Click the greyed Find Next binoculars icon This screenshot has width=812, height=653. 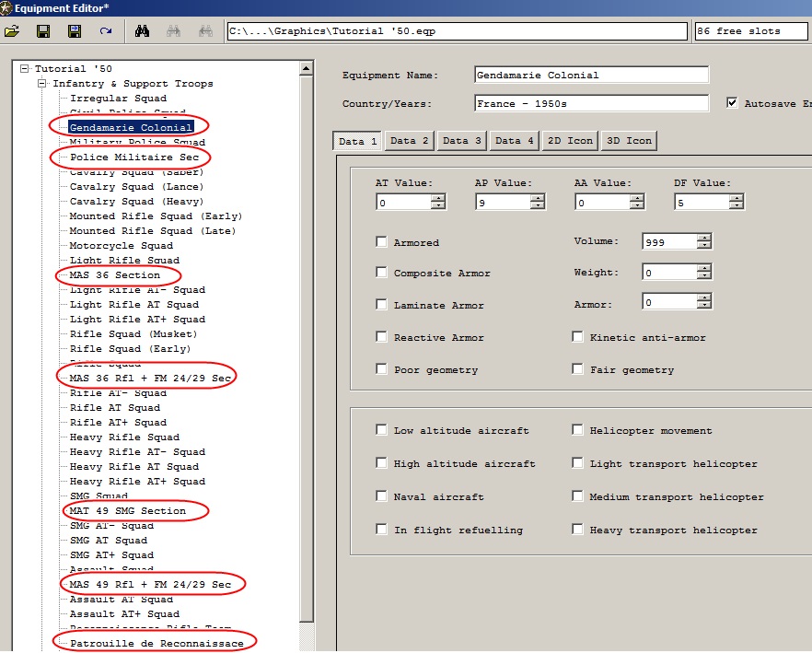pyautogui.click(x=173, y=31)
